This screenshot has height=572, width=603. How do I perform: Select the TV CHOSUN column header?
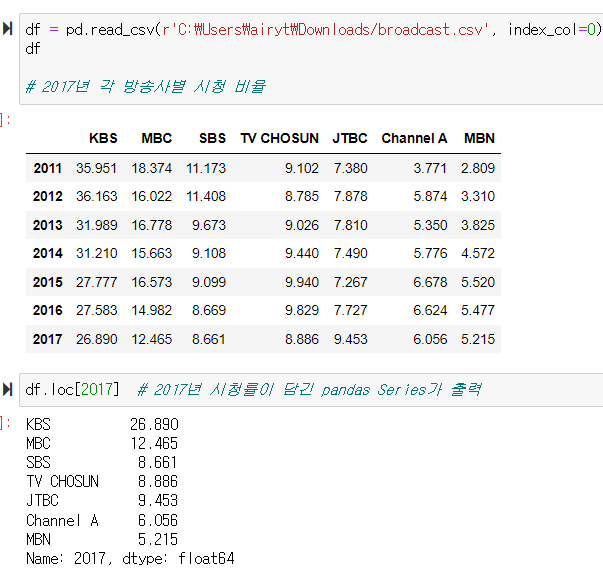pos(280,138)
